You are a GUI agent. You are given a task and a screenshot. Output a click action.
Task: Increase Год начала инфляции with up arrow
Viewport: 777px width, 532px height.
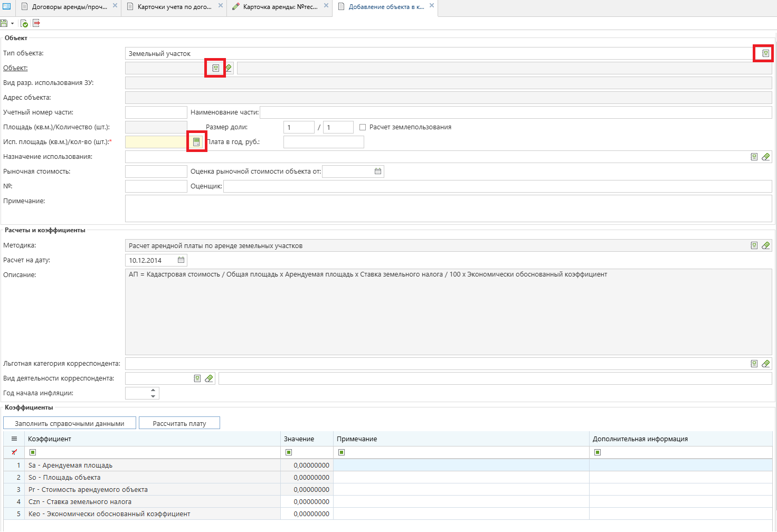(153, 391)
